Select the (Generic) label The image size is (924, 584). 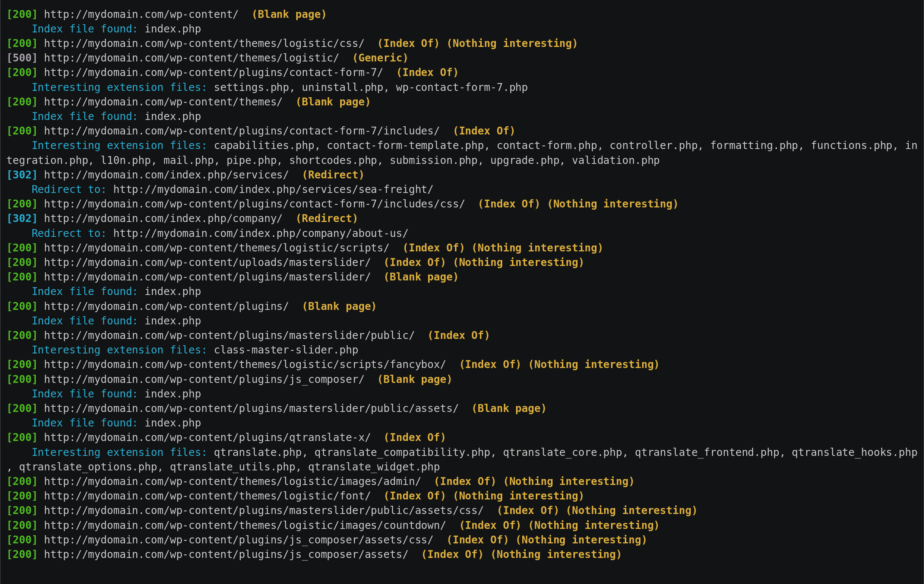point(380,58)
